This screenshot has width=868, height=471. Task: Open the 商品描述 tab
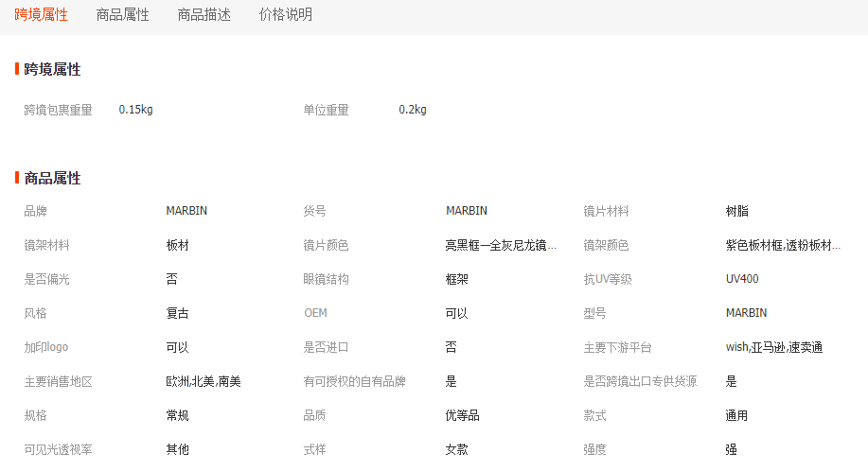204,15
